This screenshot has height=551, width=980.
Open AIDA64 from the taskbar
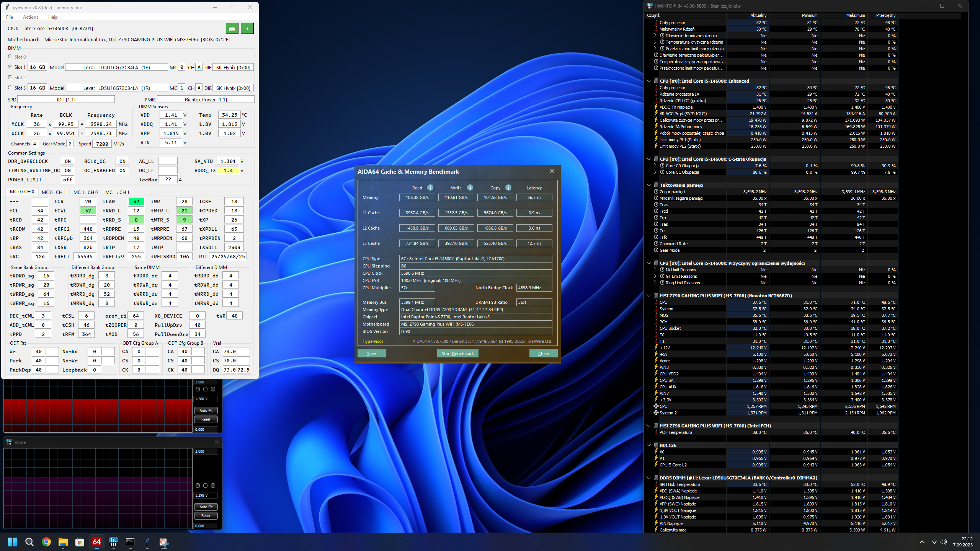[x=97, y=542]
